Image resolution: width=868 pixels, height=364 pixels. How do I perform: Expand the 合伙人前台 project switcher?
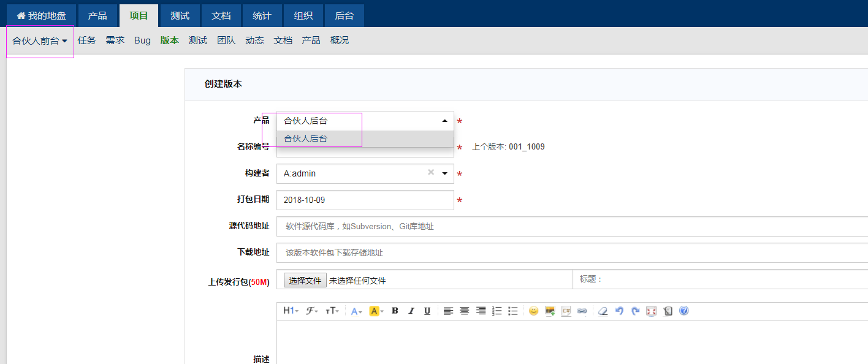click(x=40, y=40)
